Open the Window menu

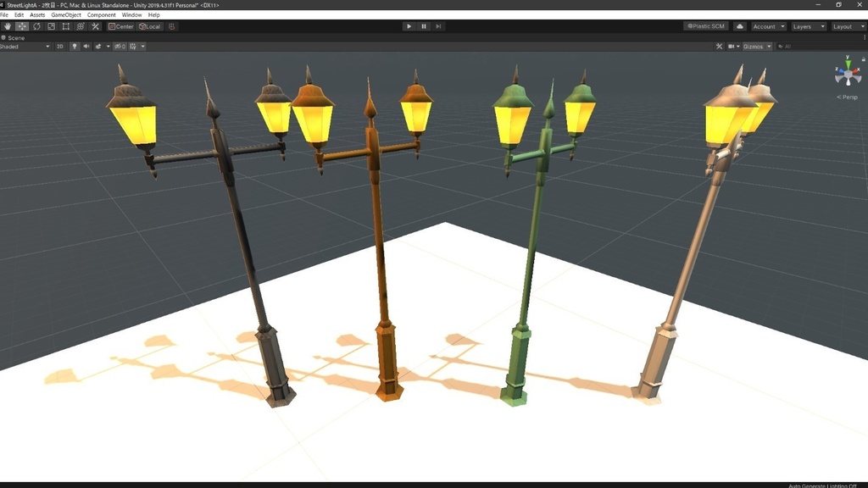pyautogui.click(x=131, y=15)
